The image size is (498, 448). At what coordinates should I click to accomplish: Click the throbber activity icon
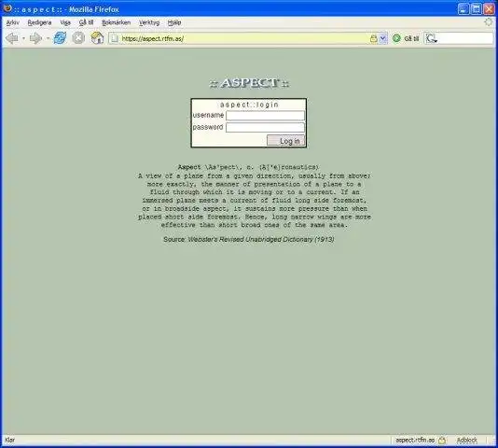click(489, 22)
